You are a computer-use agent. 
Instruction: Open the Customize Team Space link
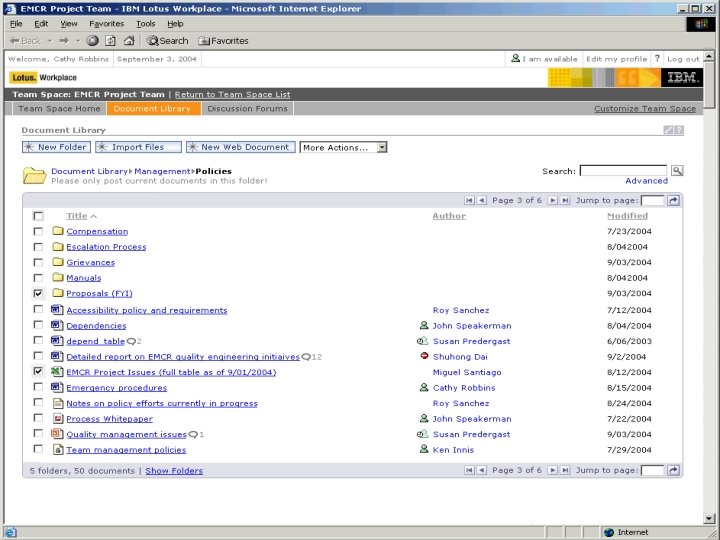645,109
